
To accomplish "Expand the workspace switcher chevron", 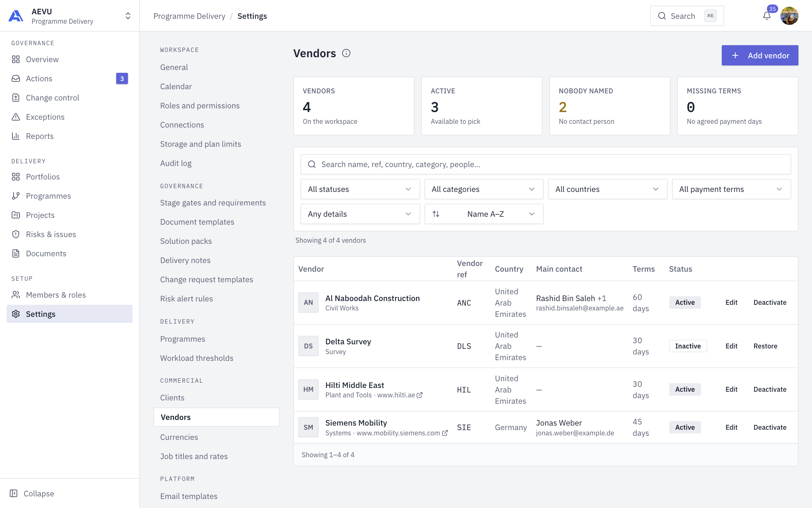I will (128, 16).
